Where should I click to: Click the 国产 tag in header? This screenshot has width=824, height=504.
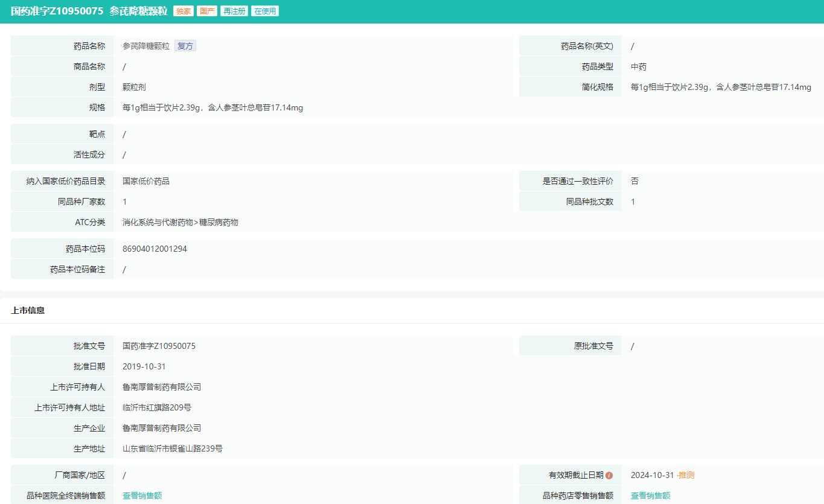(x=206, y=11)
